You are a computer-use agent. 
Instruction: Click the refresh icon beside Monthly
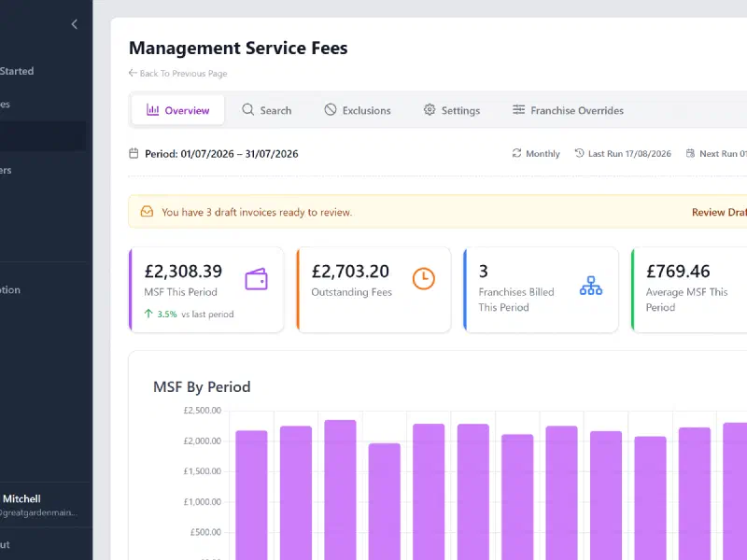(516, 153)
